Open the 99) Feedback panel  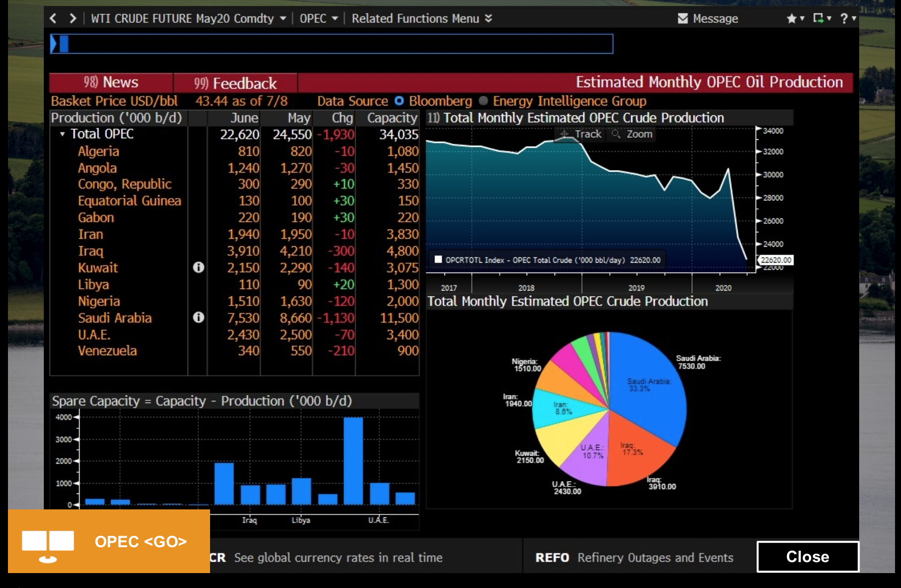[234, 82]
